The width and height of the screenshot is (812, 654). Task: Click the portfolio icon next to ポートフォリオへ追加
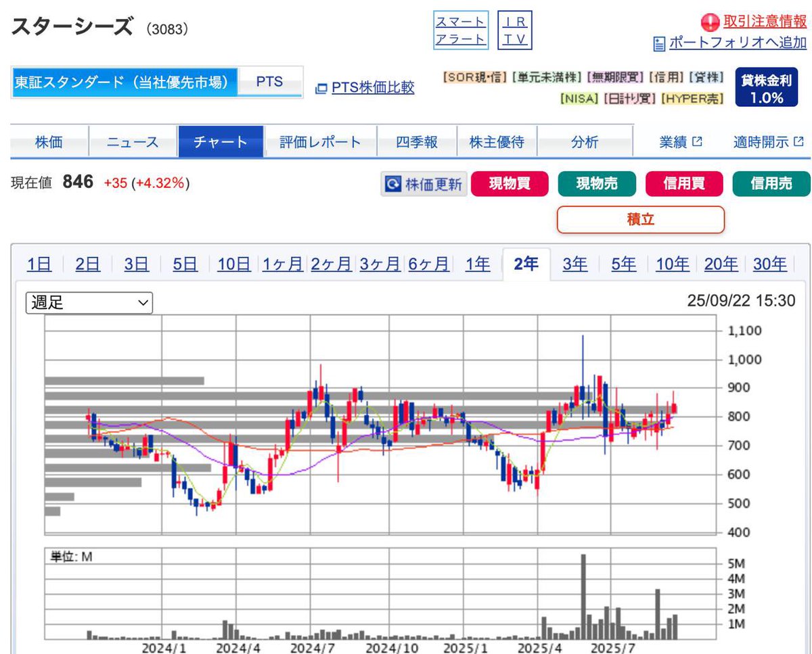point(658,43)
